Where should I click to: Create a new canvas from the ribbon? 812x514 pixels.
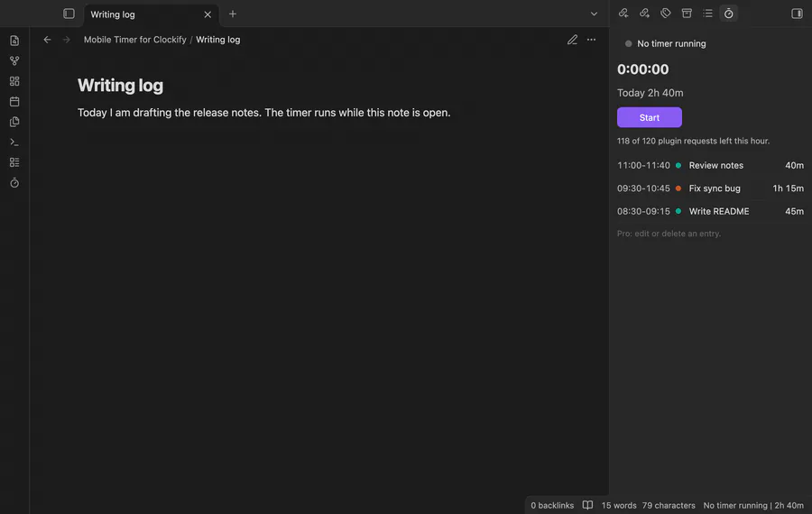click(x=14, y=81)
